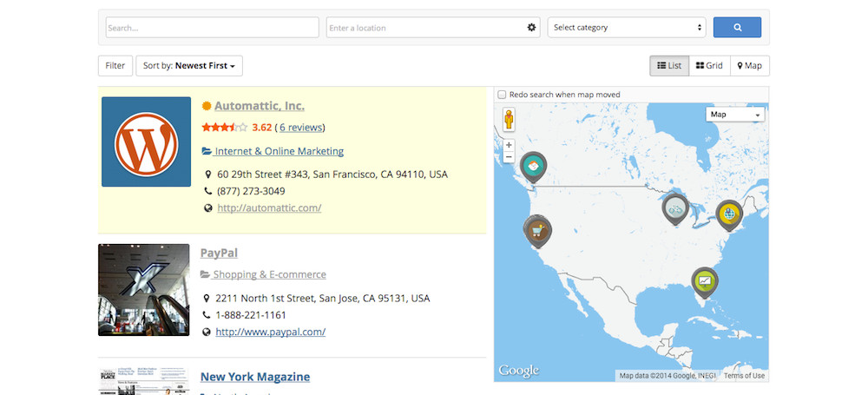Viewport: 868px width, 395px height.
Task: Click the location settings gear icon
Action: click(x=531, y=28)
